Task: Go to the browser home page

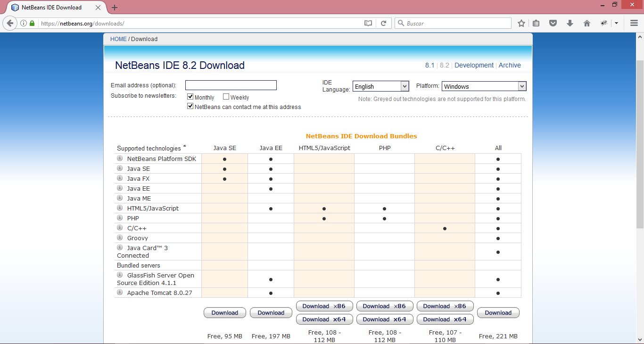Action: 586,23
